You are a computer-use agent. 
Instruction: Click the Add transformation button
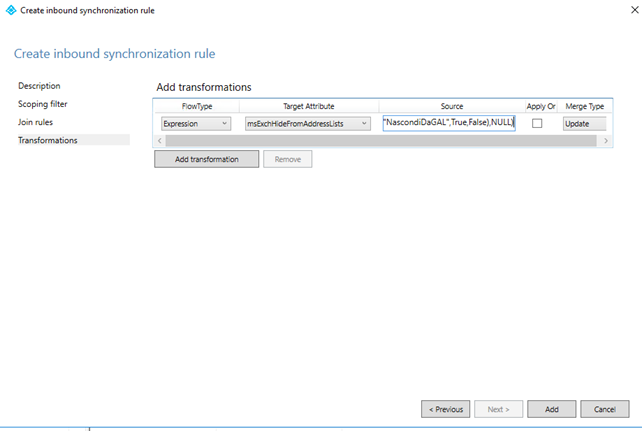click(x=207, y=159)
